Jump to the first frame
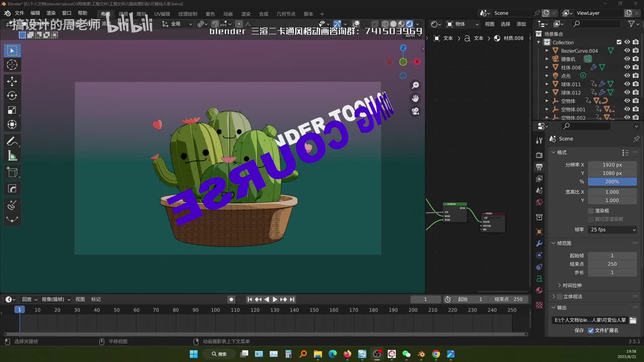This screenshot has width=644, height=362. [250, 300]
